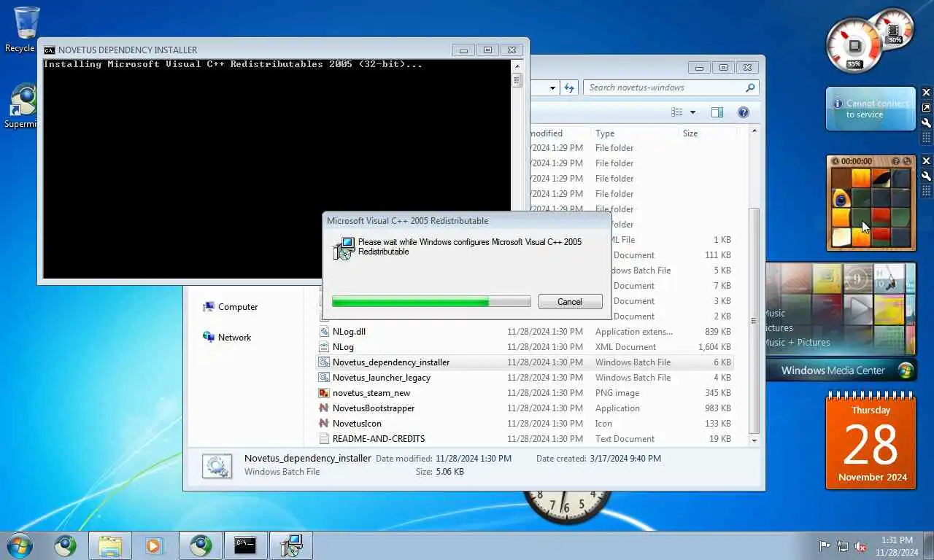Click the novetus_steam_new image icon
Screen dimensions: 934x560
(325, 393)
